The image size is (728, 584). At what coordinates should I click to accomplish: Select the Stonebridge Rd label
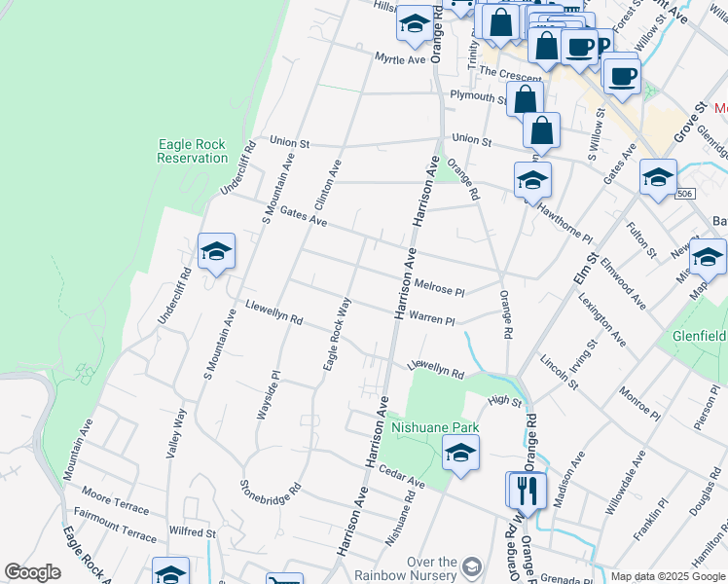pos(271,493)
